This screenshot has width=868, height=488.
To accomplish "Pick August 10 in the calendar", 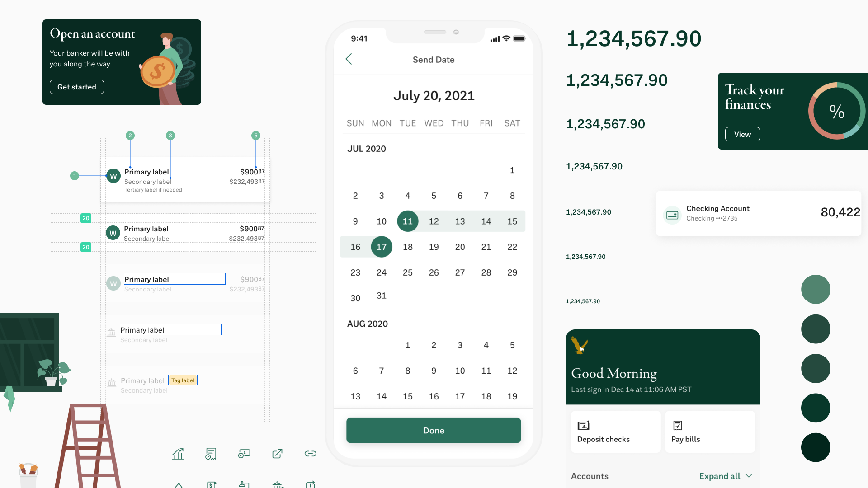I will [460, 371].
